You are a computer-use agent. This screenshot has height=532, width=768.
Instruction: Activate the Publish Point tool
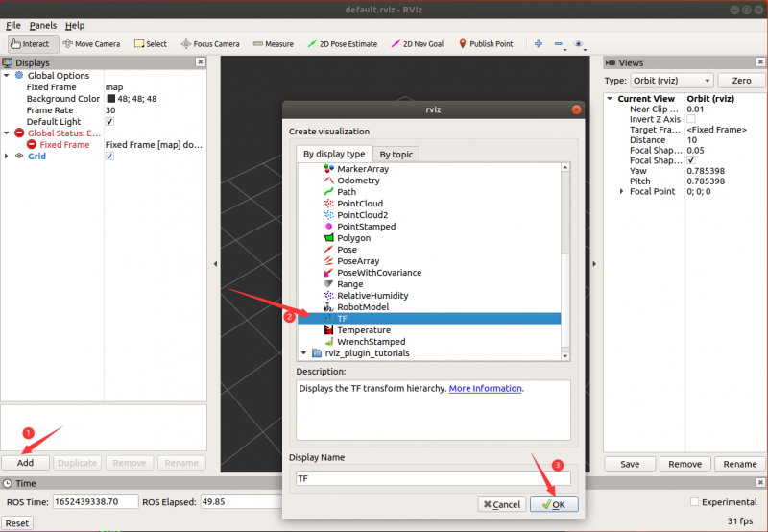coord(486,44)
